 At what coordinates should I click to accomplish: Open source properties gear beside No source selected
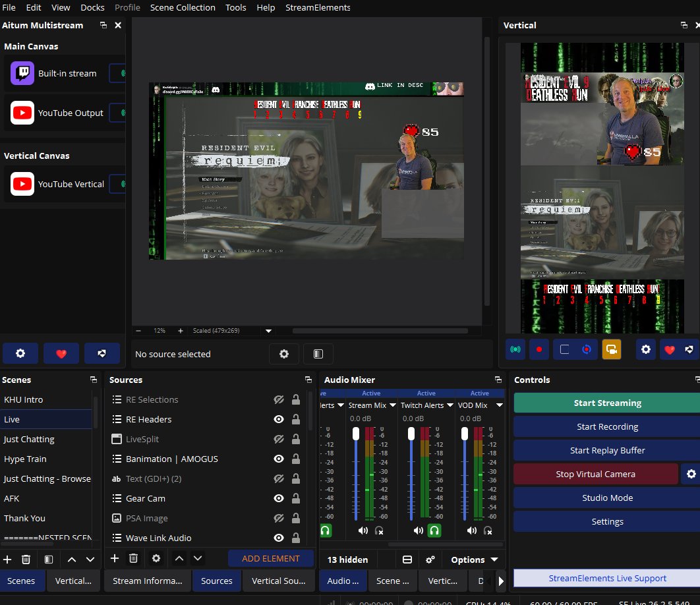[x=284, y=354]
